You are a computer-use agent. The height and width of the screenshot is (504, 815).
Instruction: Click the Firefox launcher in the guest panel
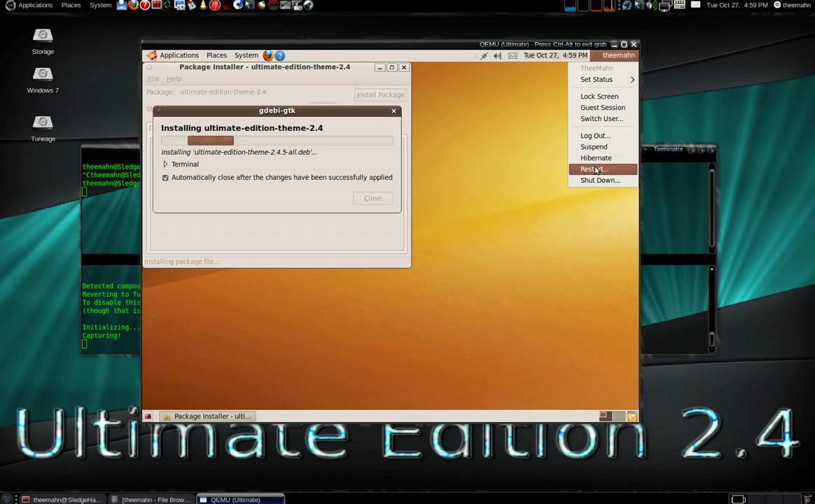coord(268,55)
